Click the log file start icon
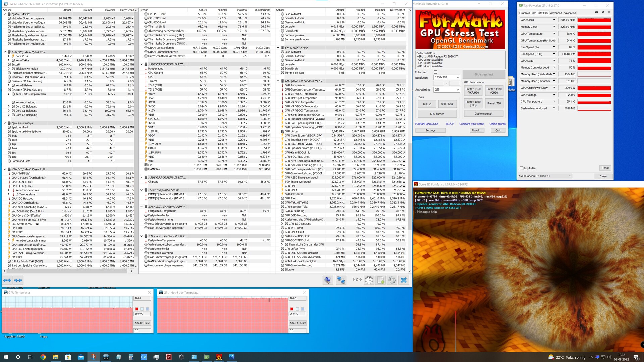 tap(381, 280)
